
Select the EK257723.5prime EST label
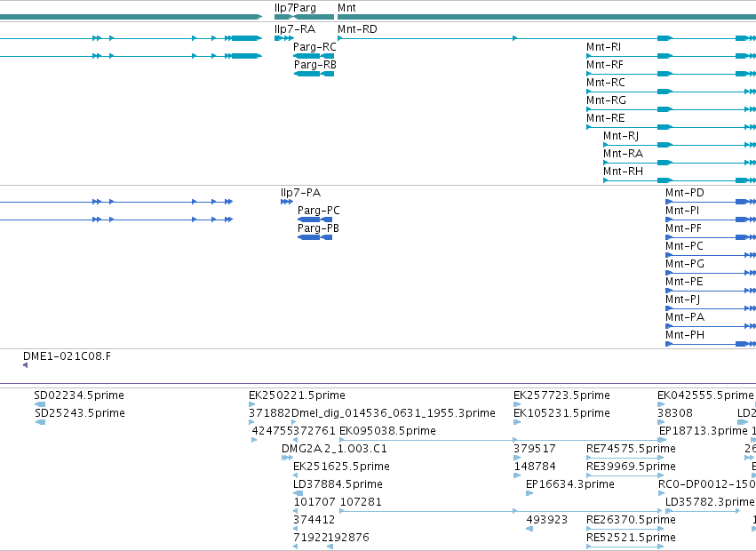(x=561, y=395)
